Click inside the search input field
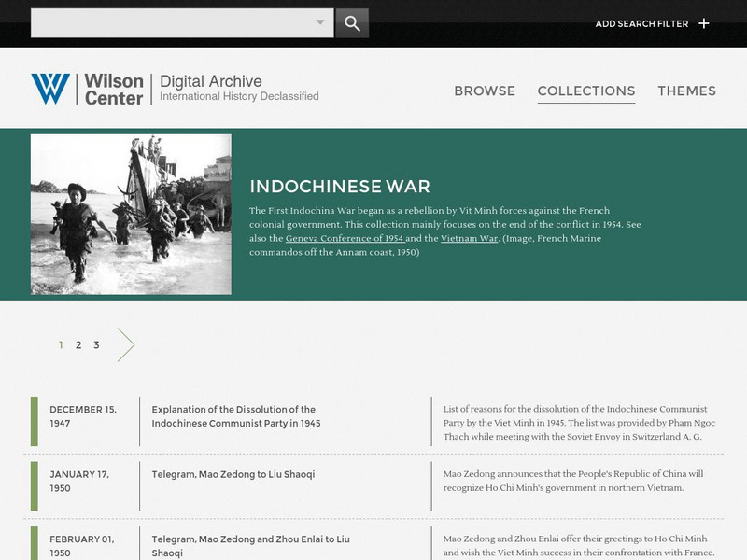747x560 pixels. [x=172, y=22]
